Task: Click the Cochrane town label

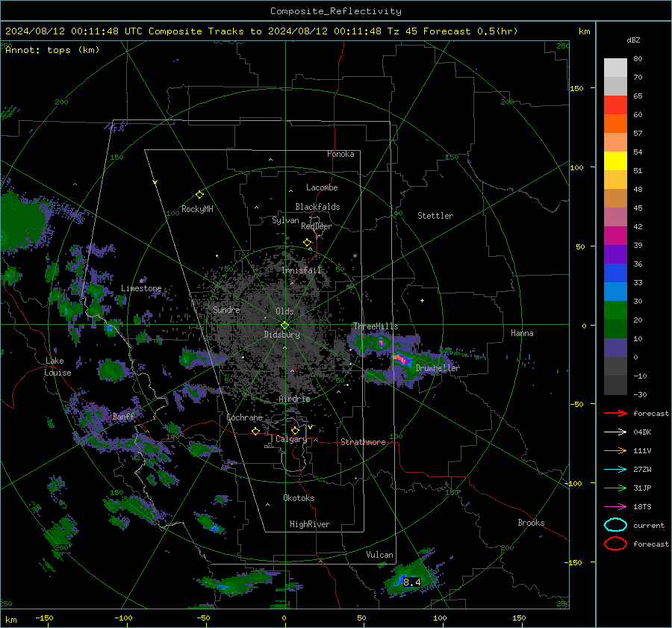Action: tap(244, 417)
